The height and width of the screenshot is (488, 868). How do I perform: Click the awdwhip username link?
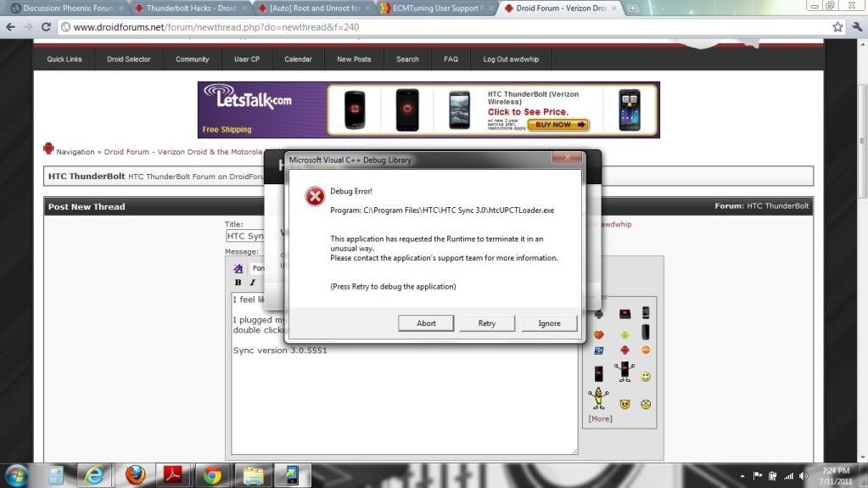[x=615, y=224]
